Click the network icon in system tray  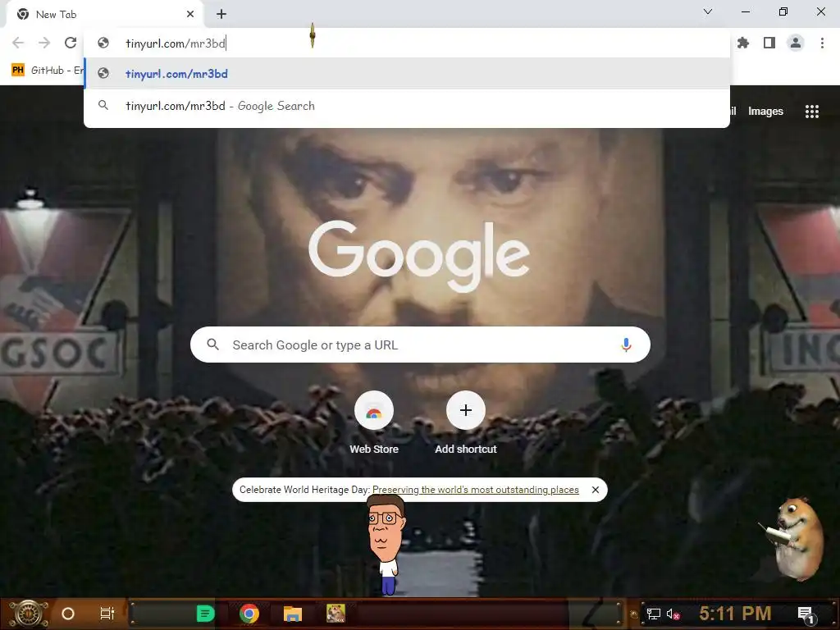click(654, 614)
